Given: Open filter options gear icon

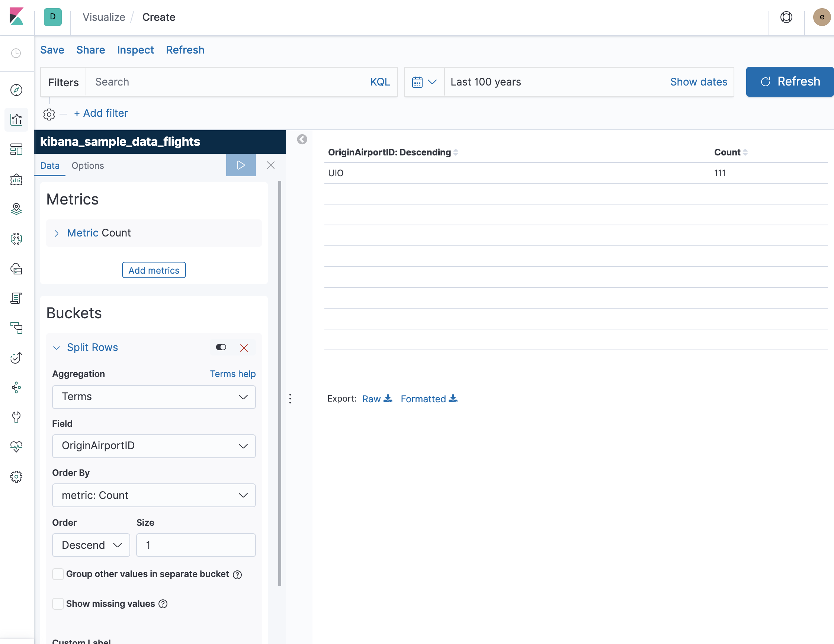Looking at the screenshot, I should click(x=49, y=114).
